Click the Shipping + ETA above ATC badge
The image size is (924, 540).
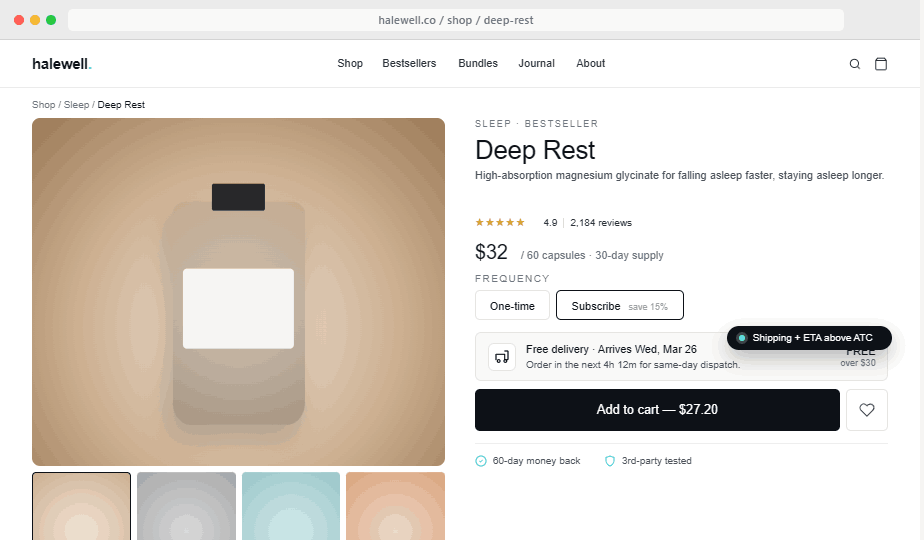(x=808, y=338)
